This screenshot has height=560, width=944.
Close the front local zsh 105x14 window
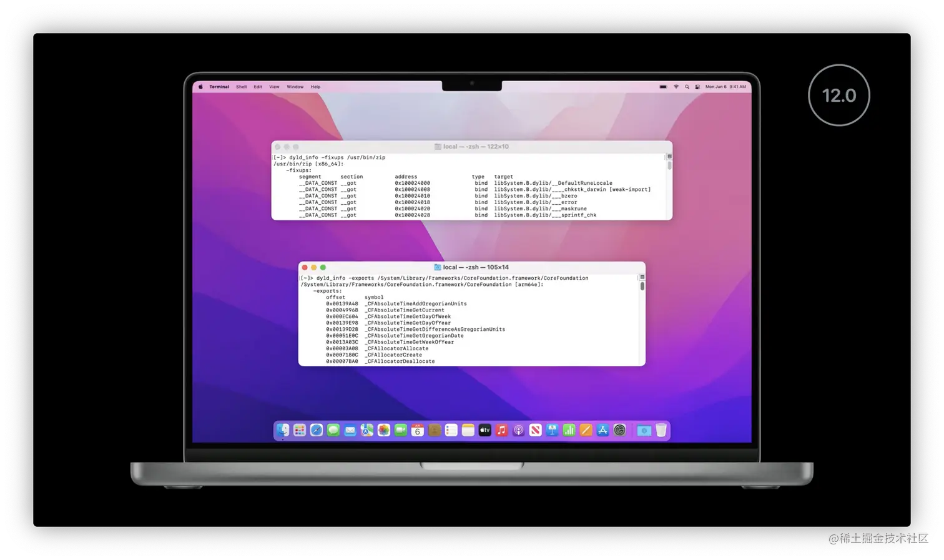click(x=305, y=267)
